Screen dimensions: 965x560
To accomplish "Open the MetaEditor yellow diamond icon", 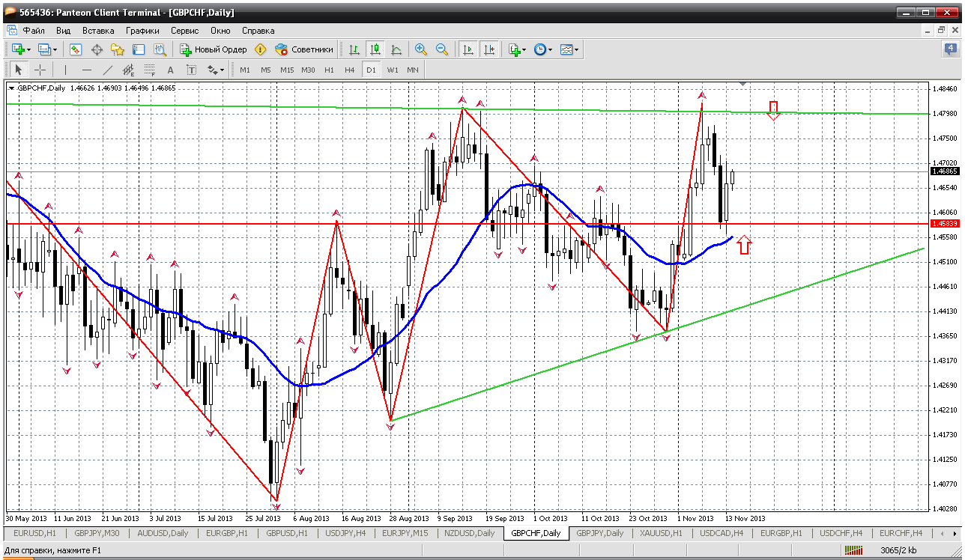I will click(260, 49).
